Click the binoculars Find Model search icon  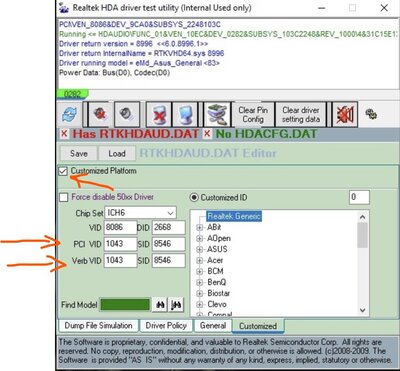pos(160,305)
